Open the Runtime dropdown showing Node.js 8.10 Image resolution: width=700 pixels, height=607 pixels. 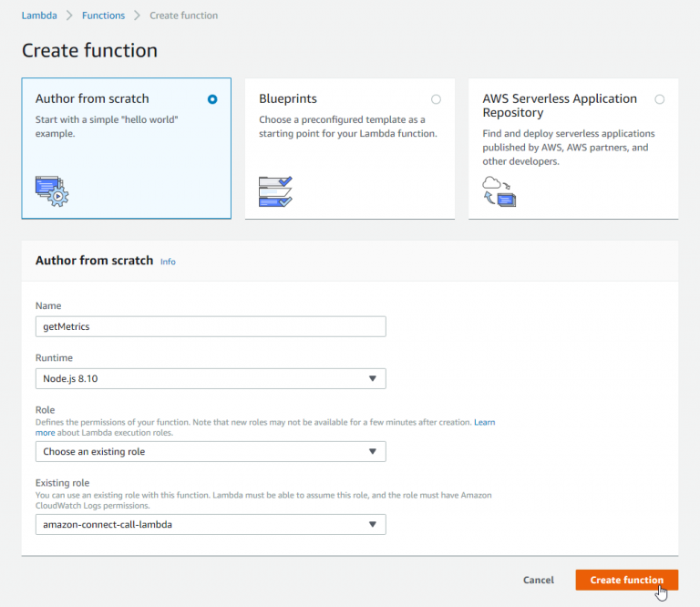210,378
